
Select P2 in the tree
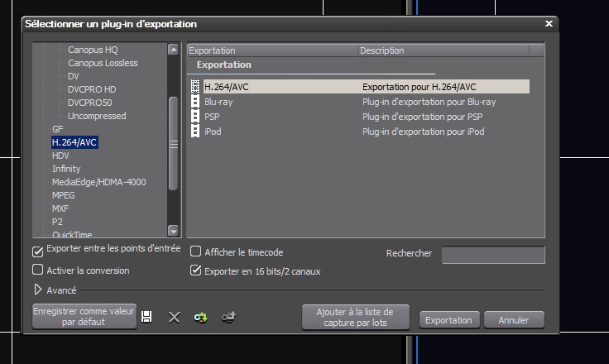(57, 222)
